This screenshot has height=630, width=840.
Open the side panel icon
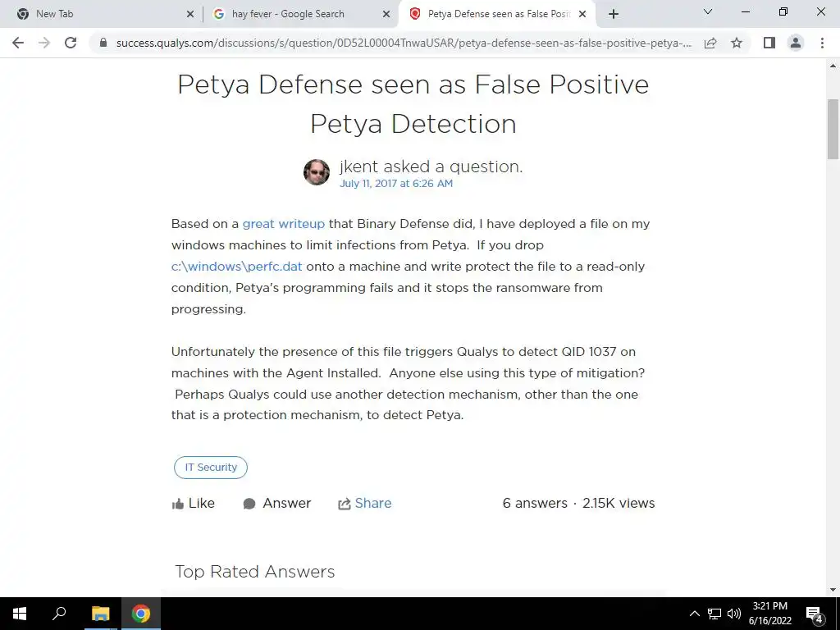[769, 43]
